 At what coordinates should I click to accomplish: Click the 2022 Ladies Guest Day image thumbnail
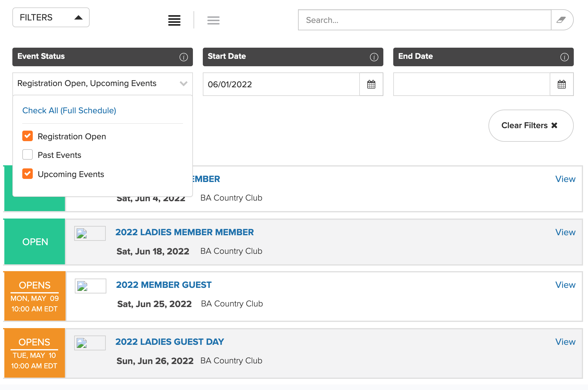coord(90,343)
